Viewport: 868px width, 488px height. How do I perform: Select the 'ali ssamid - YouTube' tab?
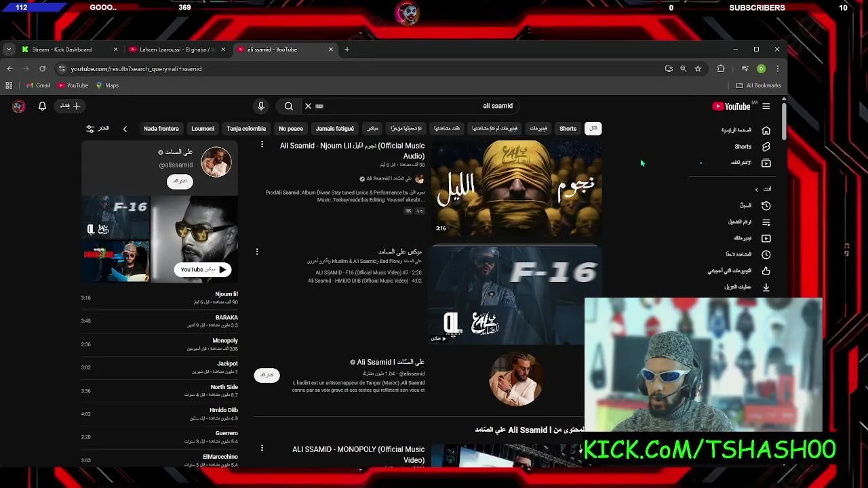coord(285,49)
